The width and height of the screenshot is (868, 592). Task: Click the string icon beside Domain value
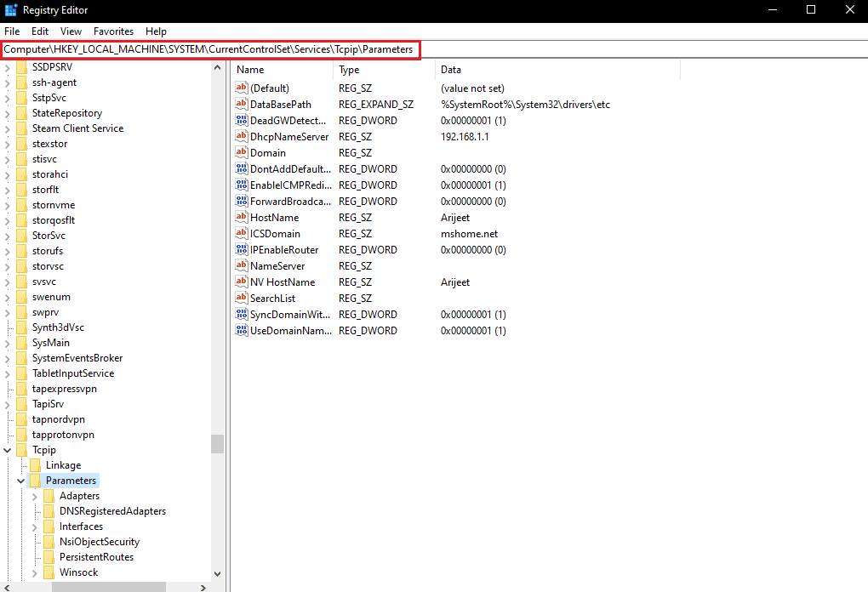(242, 151)
